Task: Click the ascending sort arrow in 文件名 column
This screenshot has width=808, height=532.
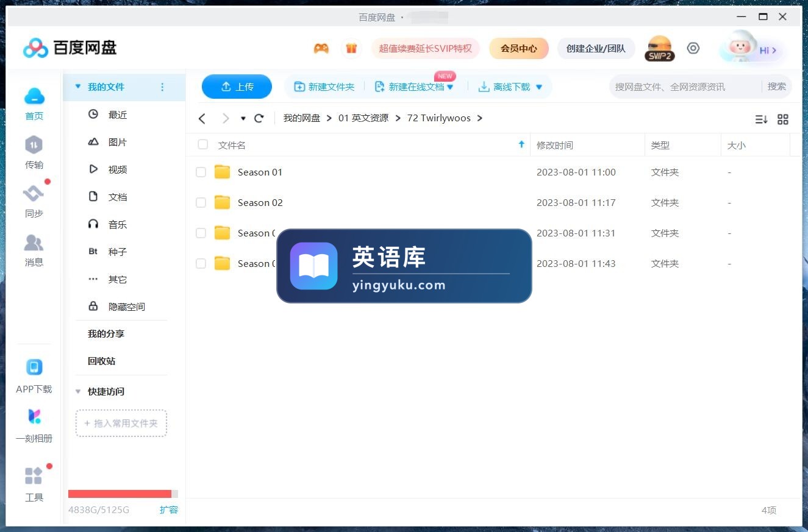Action: coord(521,144)
